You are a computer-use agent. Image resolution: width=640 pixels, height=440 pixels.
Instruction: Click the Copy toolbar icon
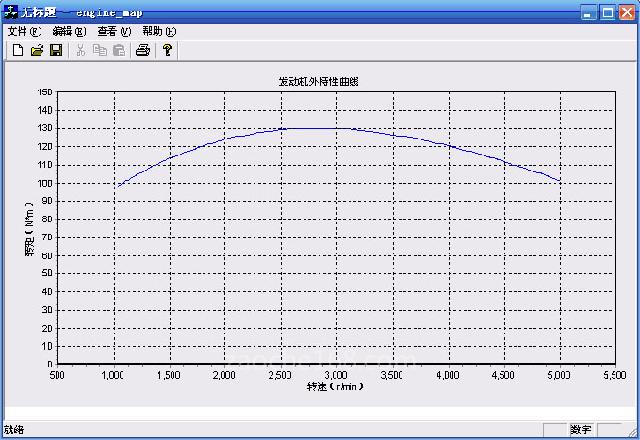100,50
